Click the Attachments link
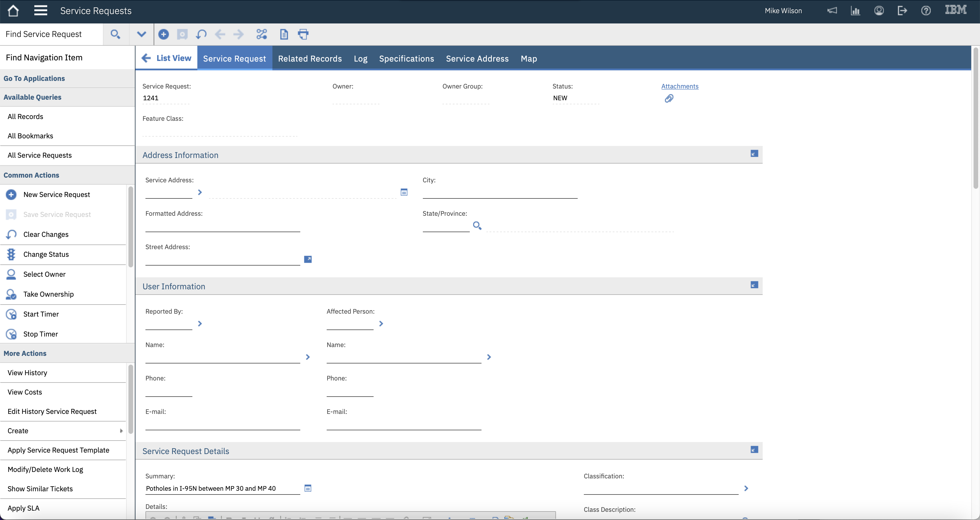Viewport: 980px width, 520px height. pos(679,86)
